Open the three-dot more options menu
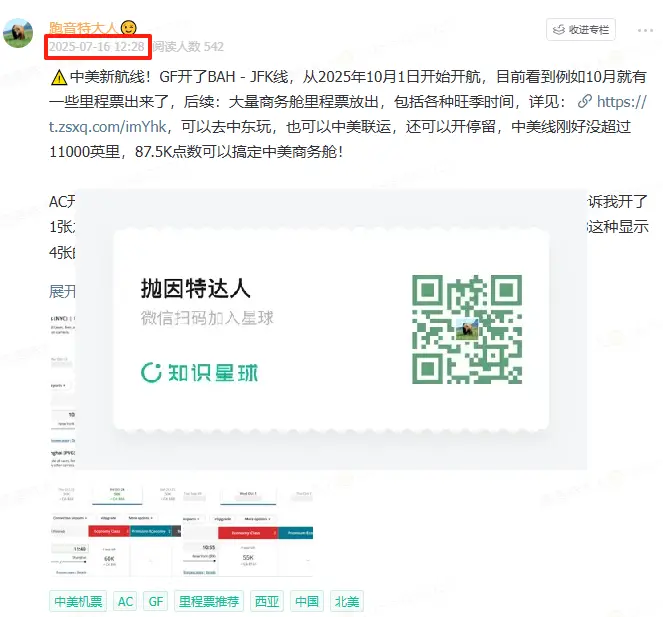 [x=645, y=30]
